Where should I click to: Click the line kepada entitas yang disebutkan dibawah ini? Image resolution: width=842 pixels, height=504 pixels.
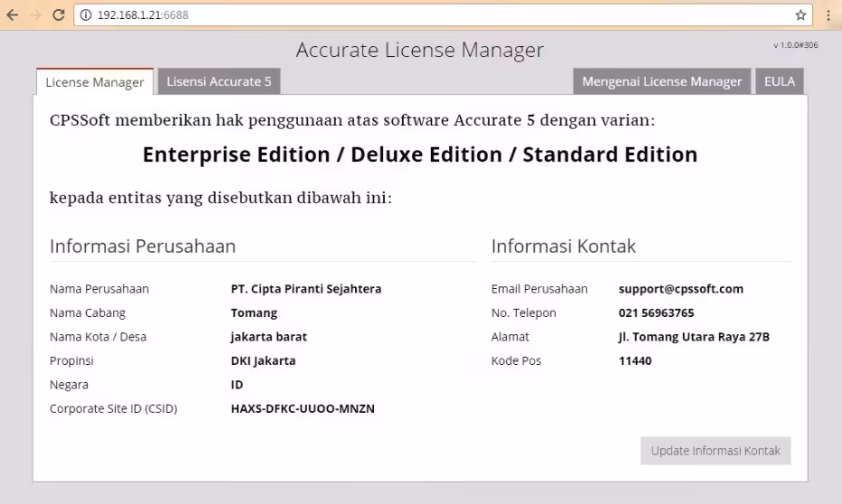tap(220, 198)
